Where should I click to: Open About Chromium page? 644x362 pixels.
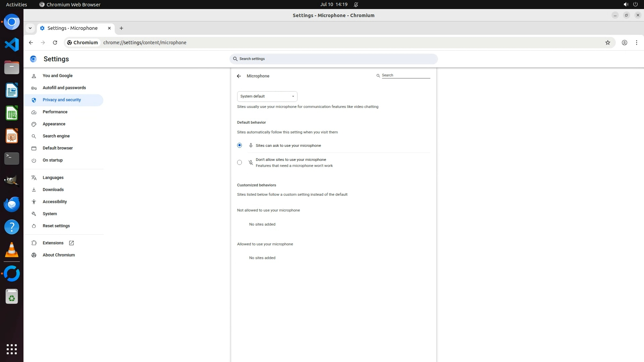pyautogui.click(x=59, y=255)
